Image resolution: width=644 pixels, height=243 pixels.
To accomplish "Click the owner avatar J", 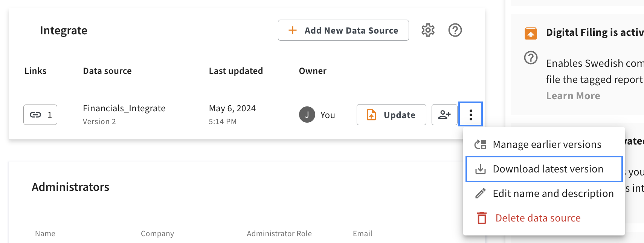I will pos(307,115).
